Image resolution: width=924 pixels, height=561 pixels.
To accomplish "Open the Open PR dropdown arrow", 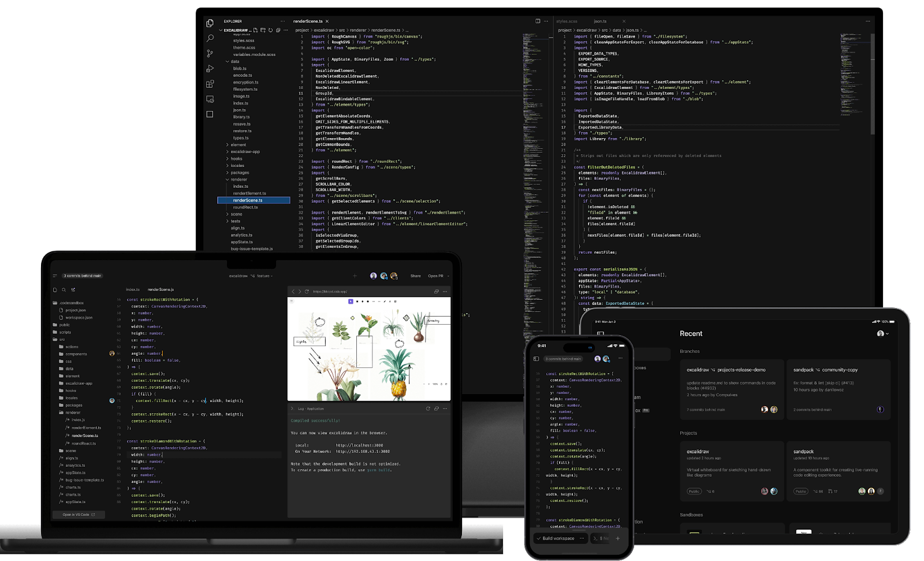I will coord(448,276).
